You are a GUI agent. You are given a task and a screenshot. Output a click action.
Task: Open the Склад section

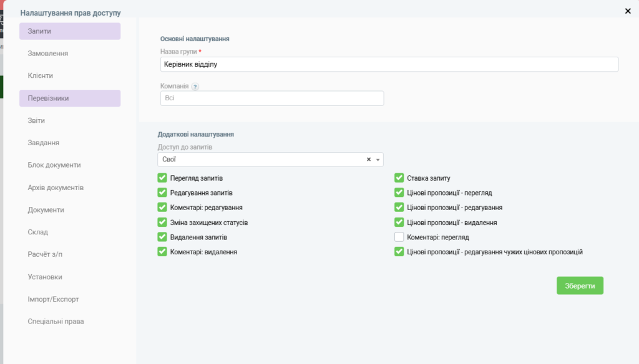pyautogui.click(x=70, y=232)
